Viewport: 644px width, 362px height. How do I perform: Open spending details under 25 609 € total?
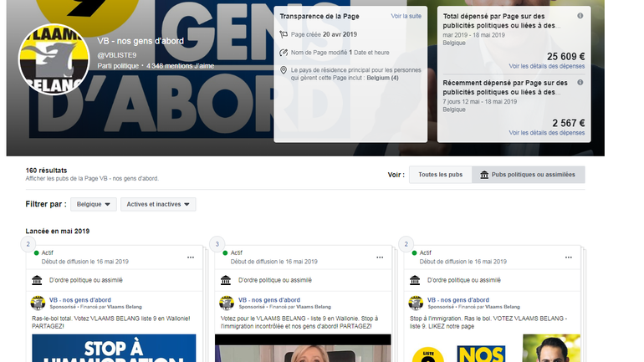click(555, 65)
